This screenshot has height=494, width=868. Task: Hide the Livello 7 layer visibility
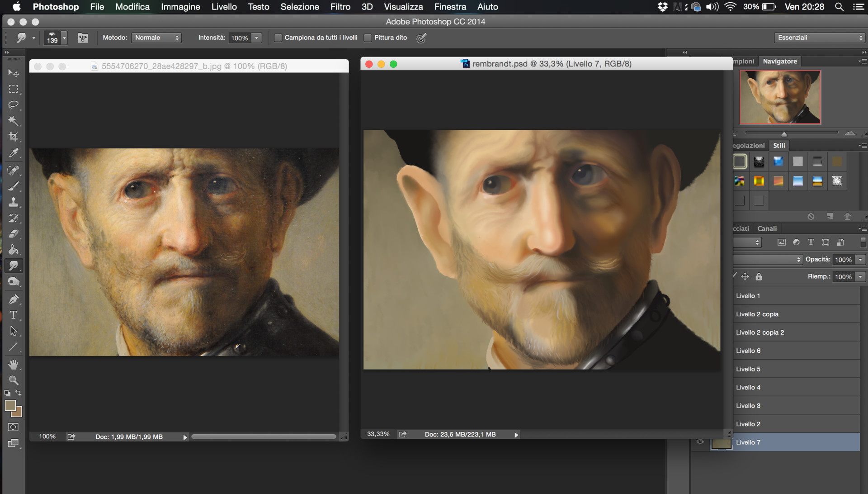[x=700, y=442]
